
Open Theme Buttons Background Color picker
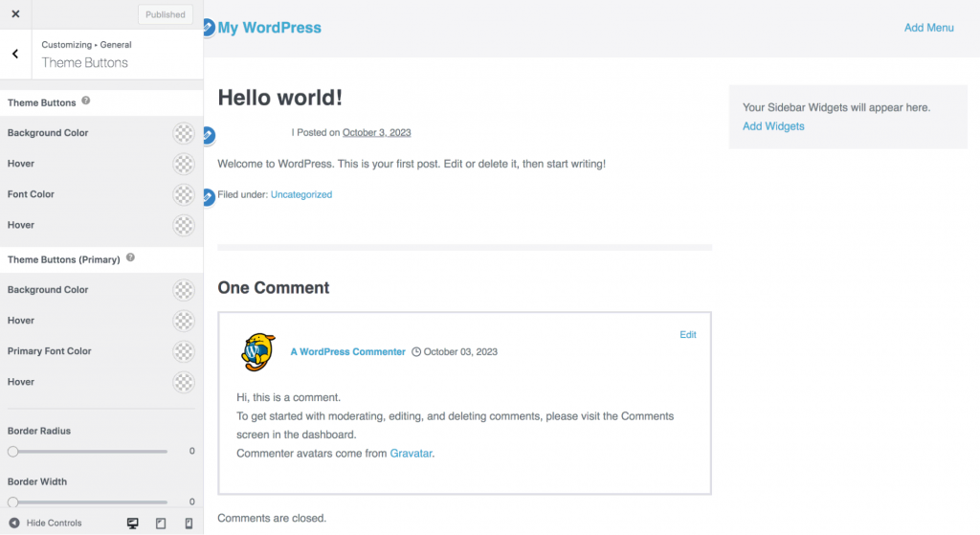pos(184,133)
